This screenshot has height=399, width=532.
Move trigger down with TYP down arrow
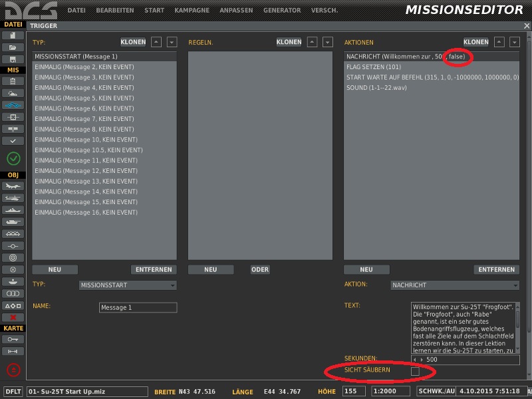pyautogui.click(x=172, y=42)
